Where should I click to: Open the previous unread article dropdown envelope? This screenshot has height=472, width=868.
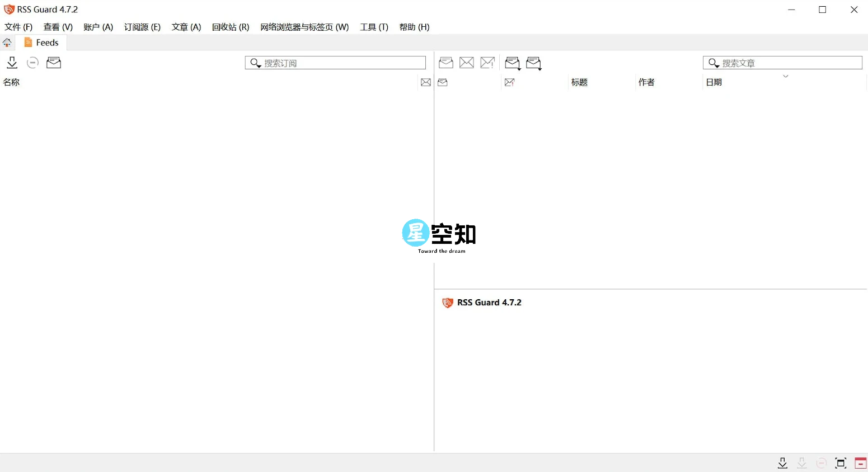(512, 63)
